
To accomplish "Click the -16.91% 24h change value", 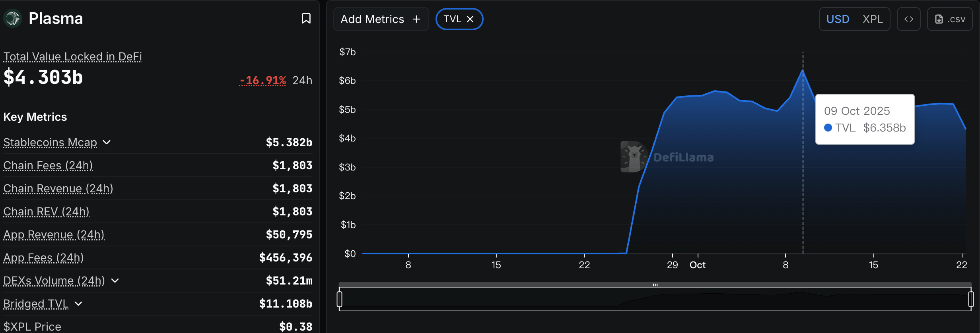I will coord(262,80).
